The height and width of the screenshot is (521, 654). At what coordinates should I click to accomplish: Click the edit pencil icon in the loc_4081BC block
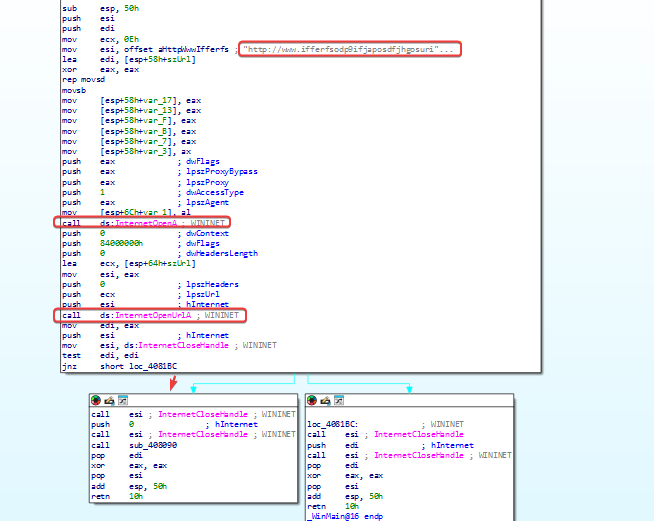[x=325, y=400]
